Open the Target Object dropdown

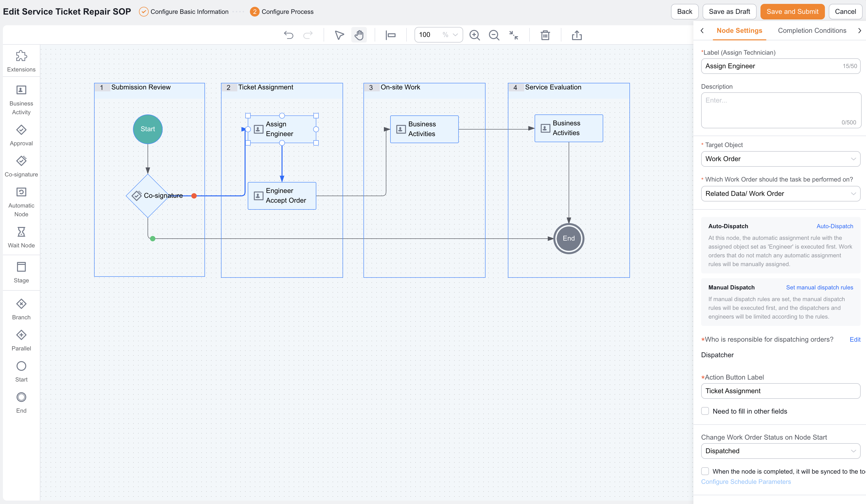point(780,159)
